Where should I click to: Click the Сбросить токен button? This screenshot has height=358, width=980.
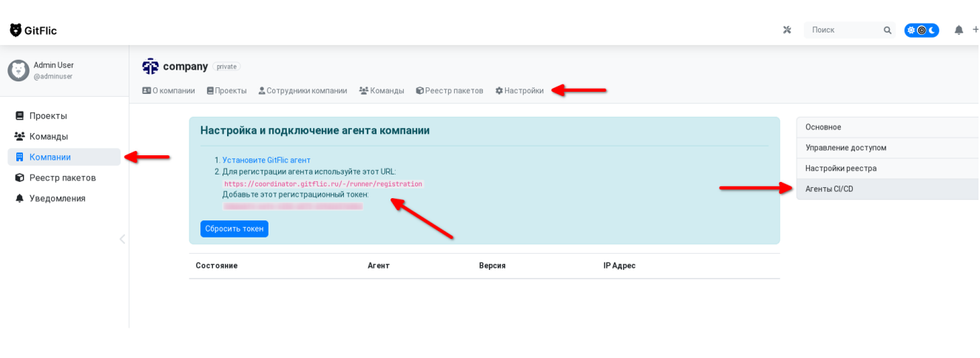click(234, 229)
